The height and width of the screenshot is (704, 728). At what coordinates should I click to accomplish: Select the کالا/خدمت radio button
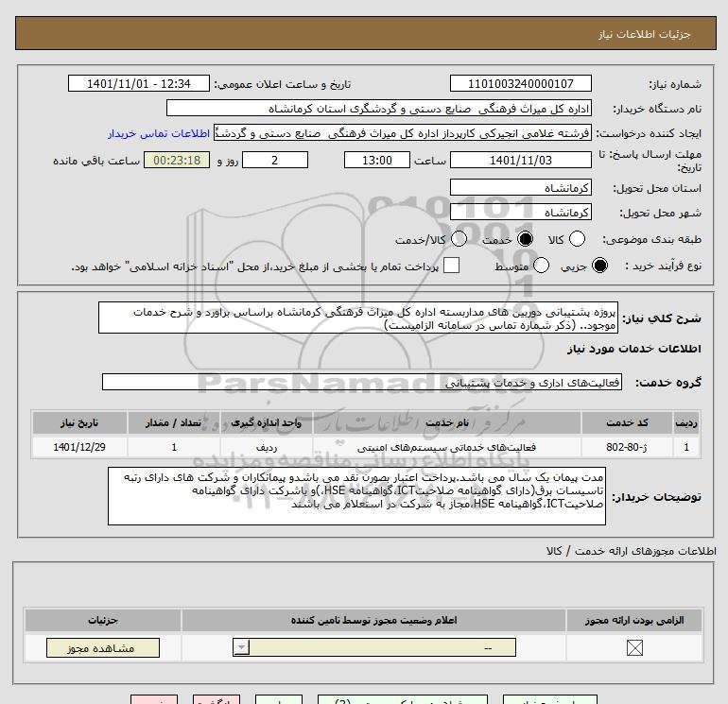pyautogui.click(x=459, y=239)
